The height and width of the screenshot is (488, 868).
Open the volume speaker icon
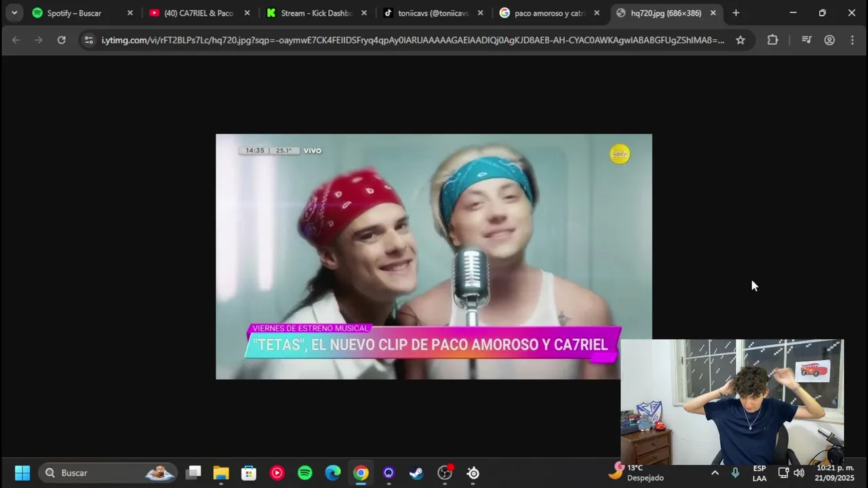(x=799, y=472)
